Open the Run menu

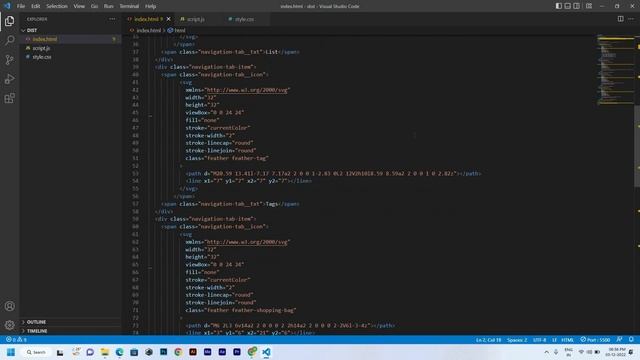(x=109, y=6)
